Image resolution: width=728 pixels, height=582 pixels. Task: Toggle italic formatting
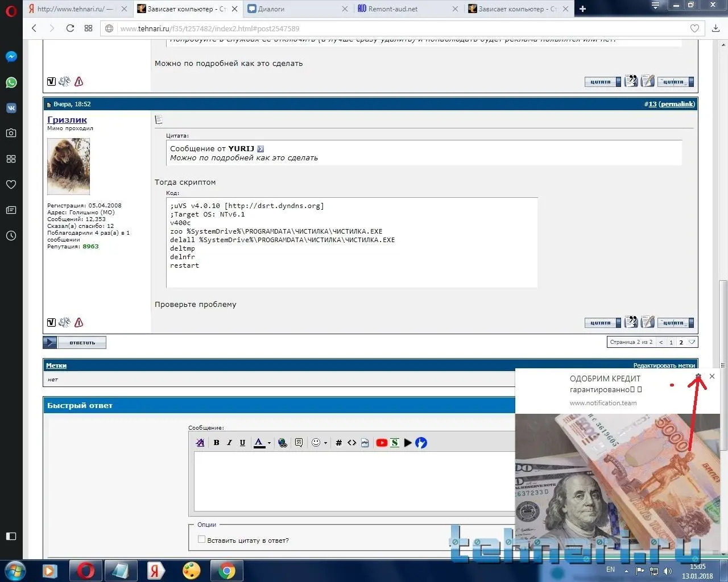(229, 443)
